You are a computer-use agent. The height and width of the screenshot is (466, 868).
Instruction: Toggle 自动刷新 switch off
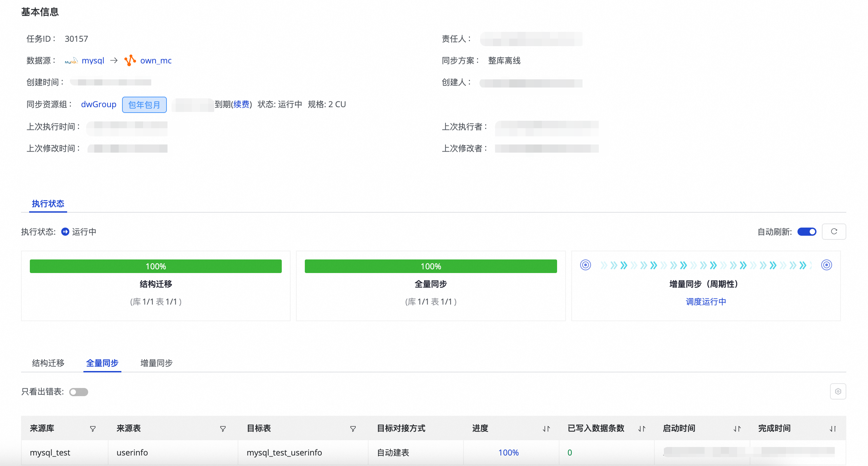click(807, 232)
